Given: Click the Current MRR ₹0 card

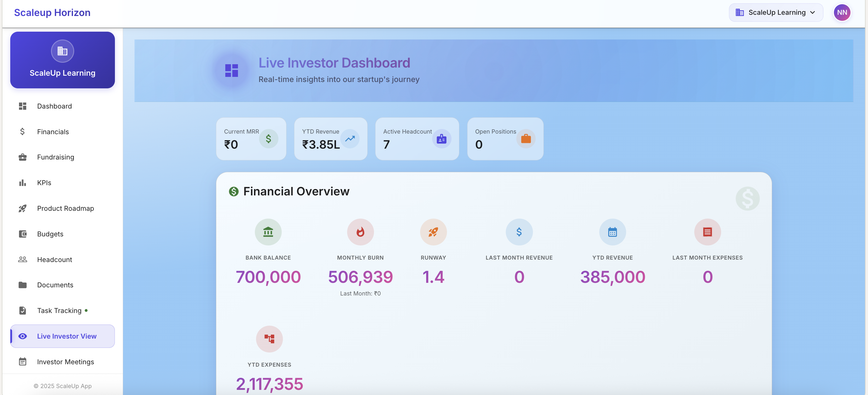Looking at the screenshot, I should (x=251, y=139).
